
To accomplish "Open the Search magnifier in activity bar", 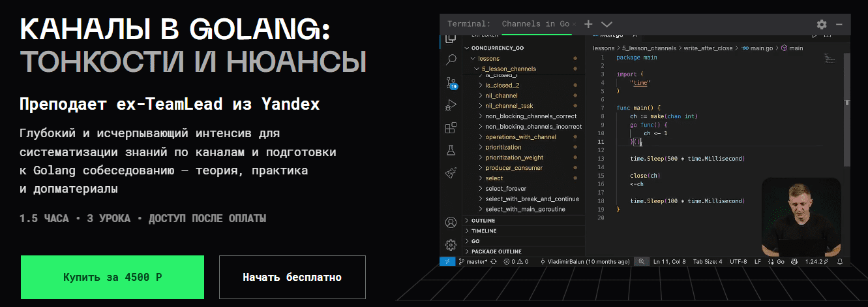I will 450,60.
